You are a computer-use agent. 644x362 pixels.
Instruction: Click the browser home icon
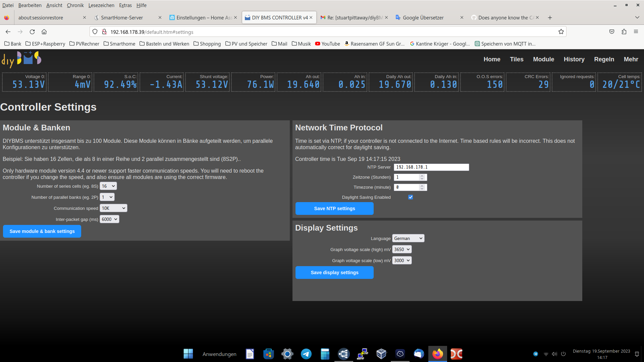(44, 32)
